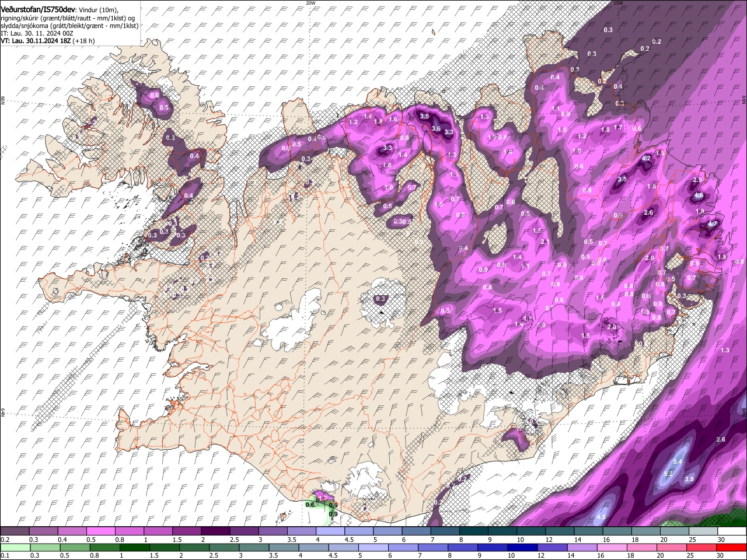Click the 0.2 label under the upper legend
747x560 pixels.
point(5,540)
